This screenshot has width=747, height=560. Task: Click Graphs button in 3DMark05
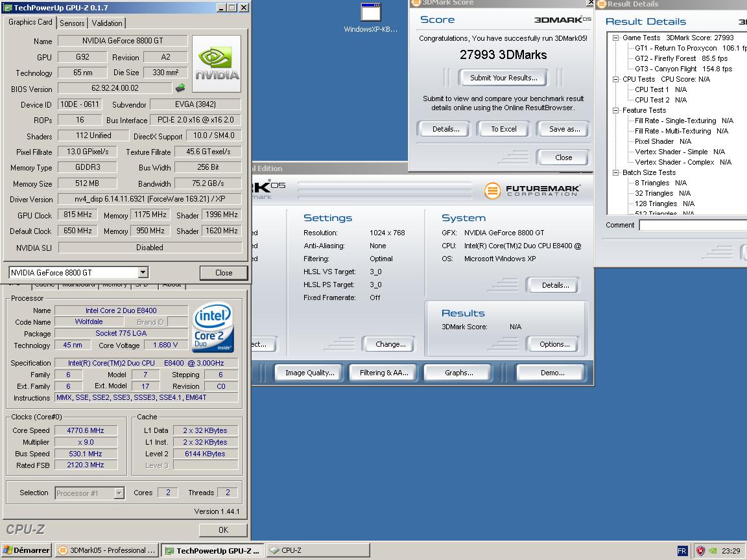[x=458, y=373]
